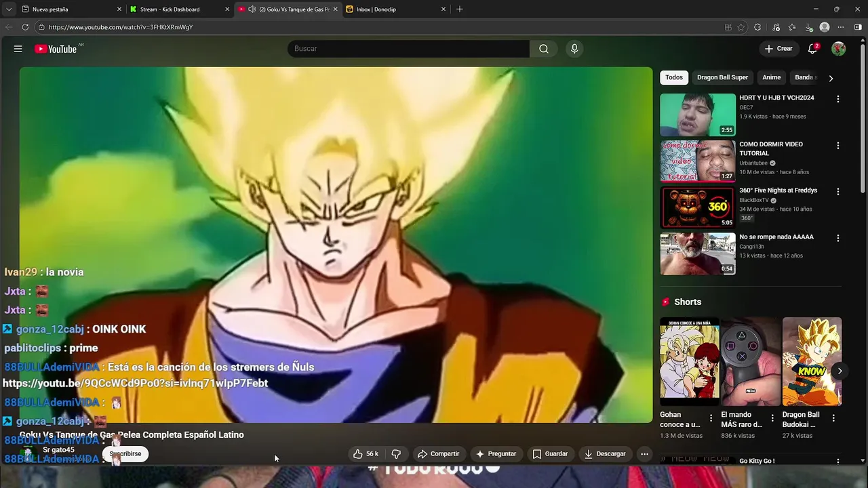Open a new browser tab

(460, 9)
